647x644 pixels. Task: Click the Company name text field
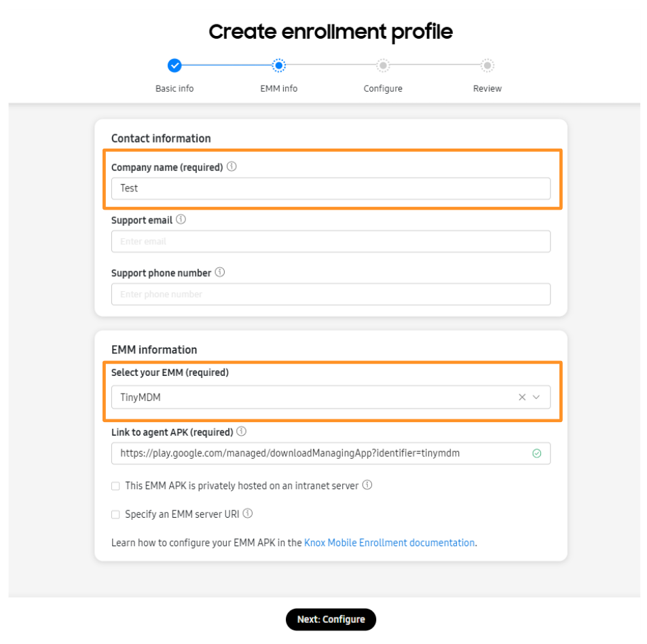[x=331, y=189]
